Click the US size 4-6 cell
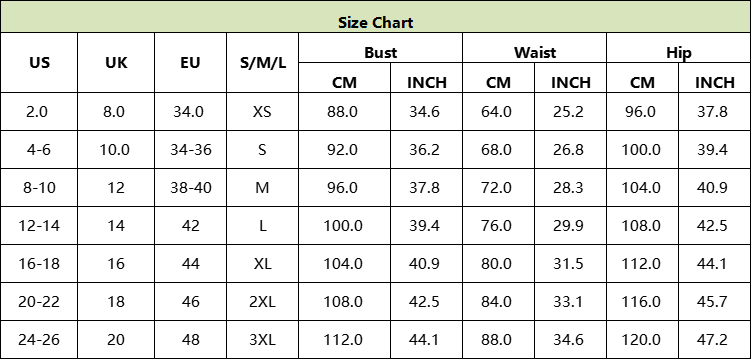Image resolution: width=752 pixels, height=360 pixels. [x=39, y=150]
